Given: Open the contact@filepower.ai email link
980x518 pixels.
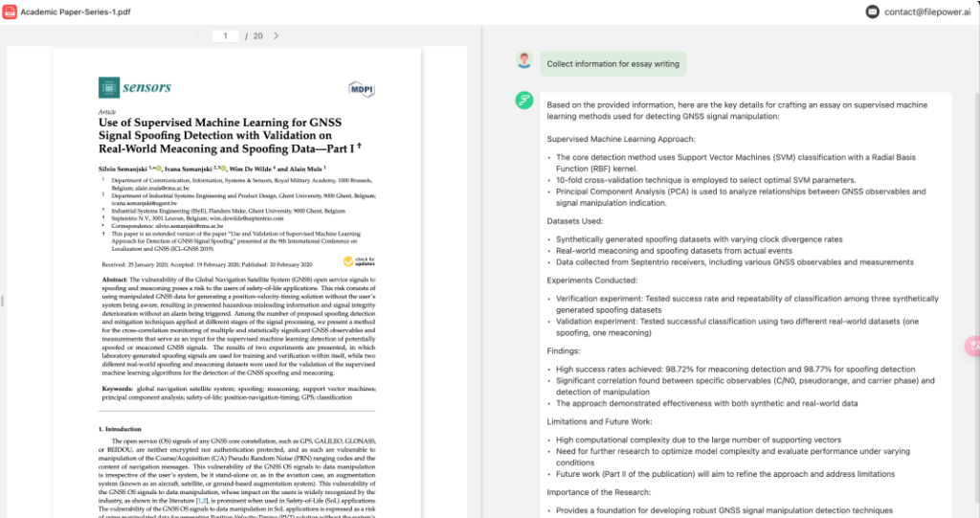Looking at the screenshot, I should pyautogui.click(x=926, y=11).
